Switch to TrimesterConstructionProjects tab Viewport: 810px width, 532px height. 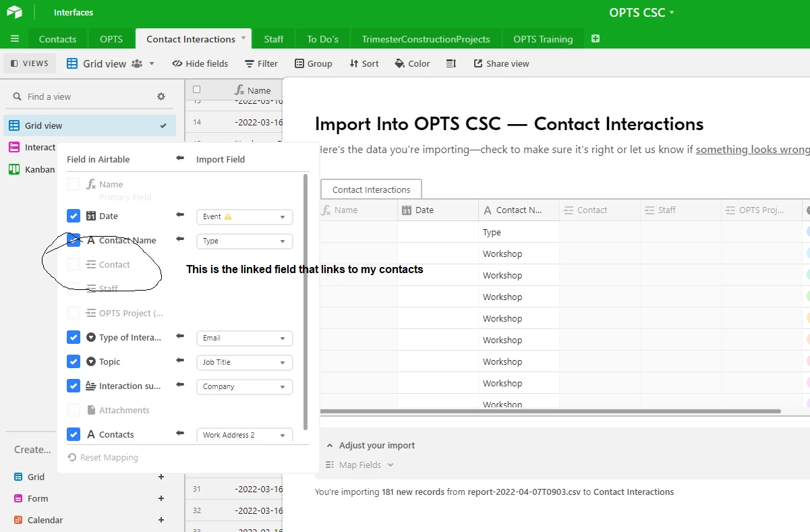pos(426,39)
